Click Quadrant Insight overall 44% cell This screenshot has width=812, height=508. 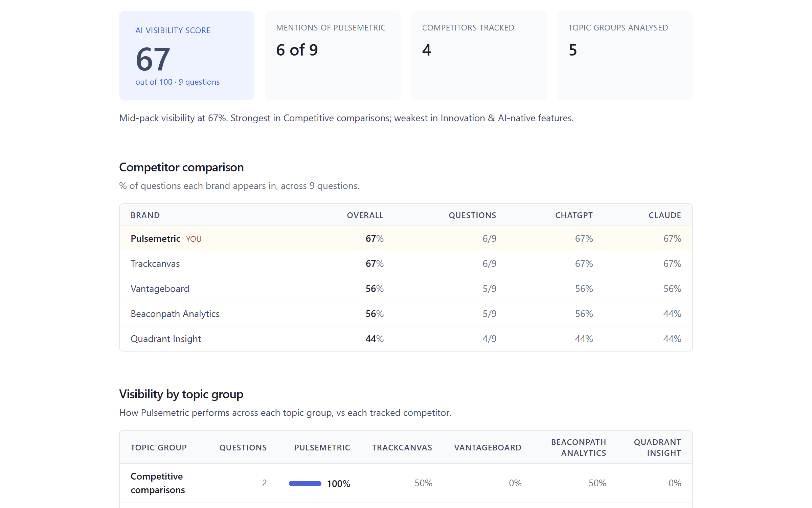tap(375, 339)
